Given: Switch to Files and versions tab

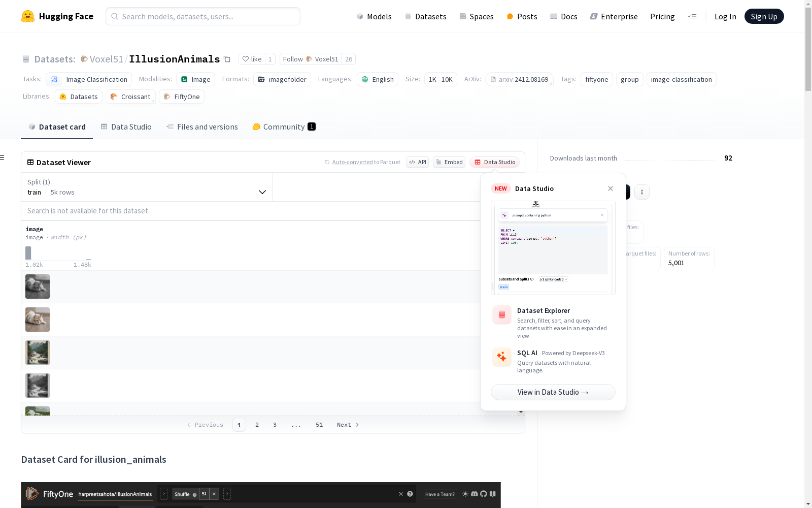Looking at the screenshot, I should pos(202,127).
